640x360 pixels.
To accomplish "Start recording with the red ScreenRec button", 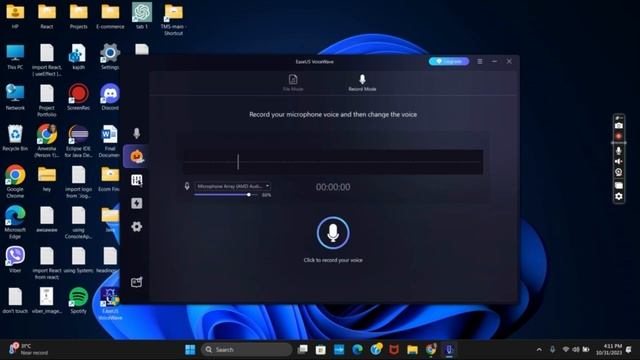I will point(619,136).
